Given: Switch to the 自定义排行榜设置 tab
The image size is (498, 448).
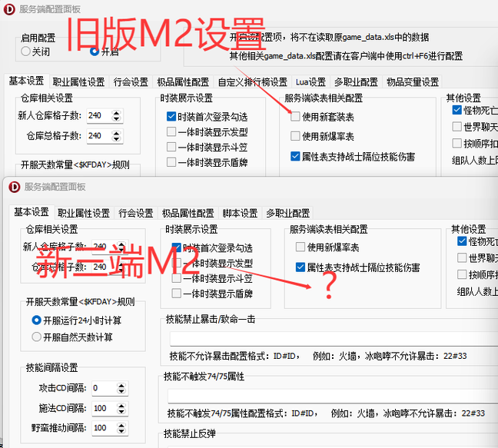Looking at the screenshot, I should [252, 82].
